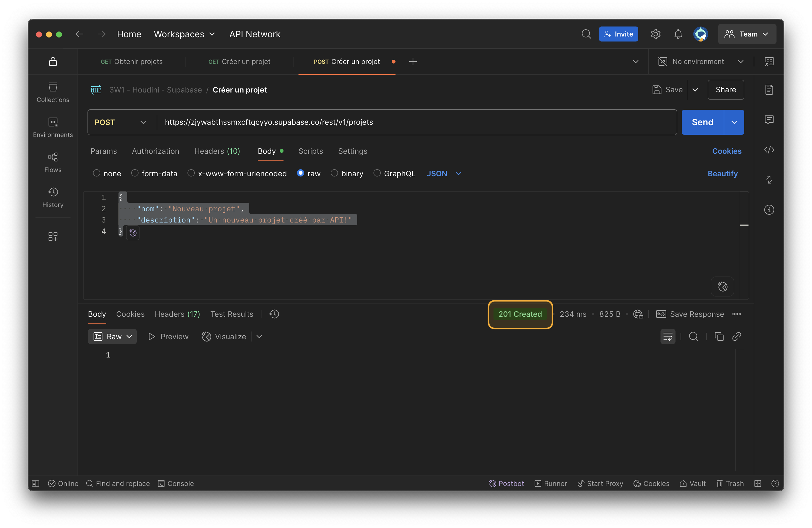Switch to the GET Créer un projet tab
This screenshot has width=812, height=528.
tap(239, 62)
